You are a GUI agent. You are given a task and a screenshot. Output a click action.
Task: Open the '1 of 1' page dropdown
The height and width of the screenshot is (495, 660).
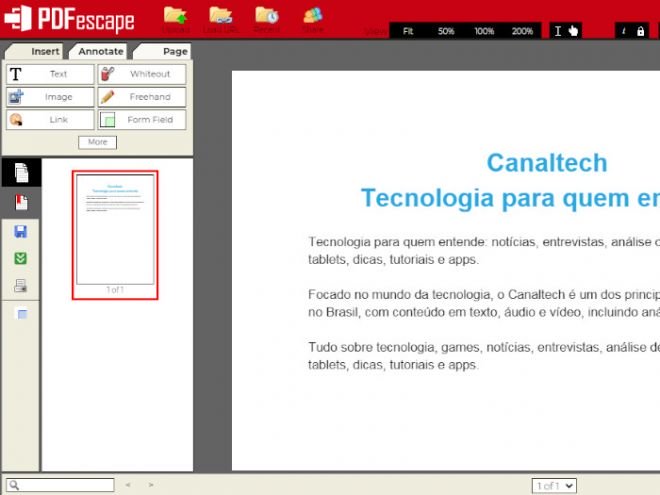click(x=554, y=486)
